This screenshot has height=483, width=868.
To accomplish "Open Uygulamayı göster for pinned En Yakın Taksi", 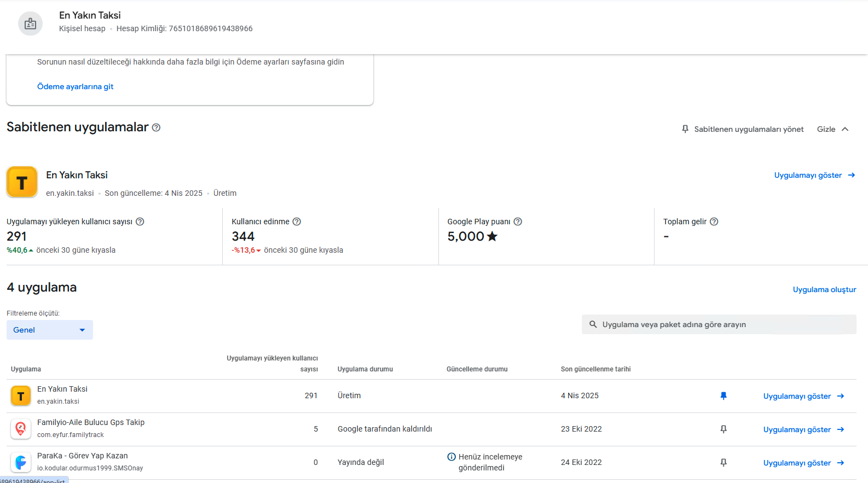I will [x=815, y=175].
